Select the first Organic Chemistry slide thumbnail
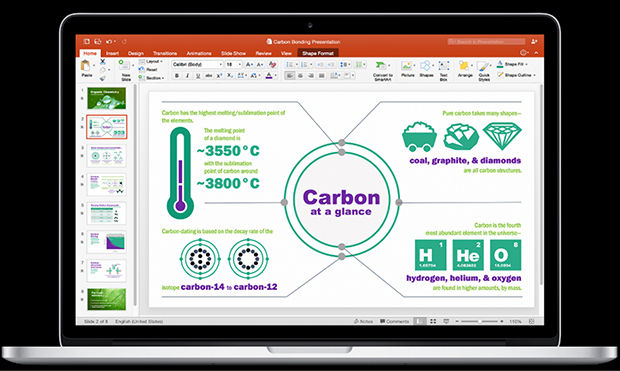Image resolution: width=620 pixels, height=371 pixels. coord(106,98)
